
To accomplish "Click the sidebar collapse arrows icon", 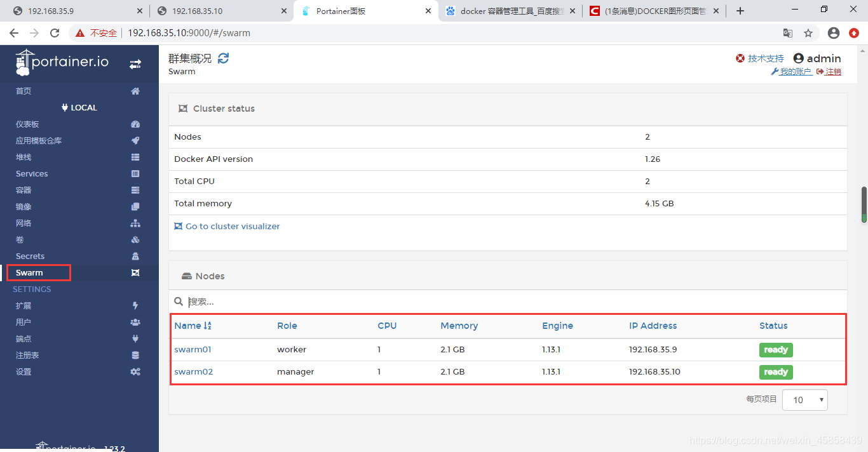I will [x=135, y=64].
